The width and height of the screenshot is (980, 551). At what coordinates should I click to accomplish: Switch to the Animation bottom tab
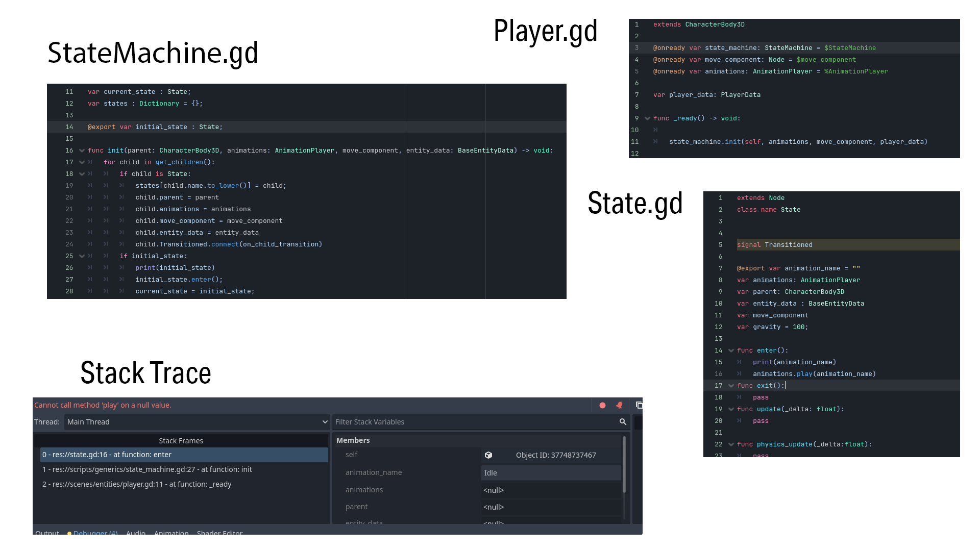171,532
